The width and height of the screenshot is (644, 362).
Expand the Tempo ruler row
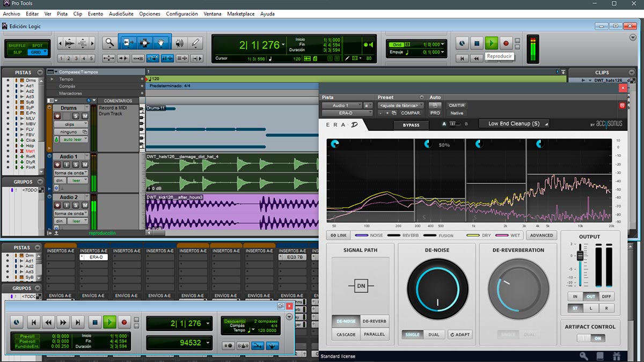point(53,79)
